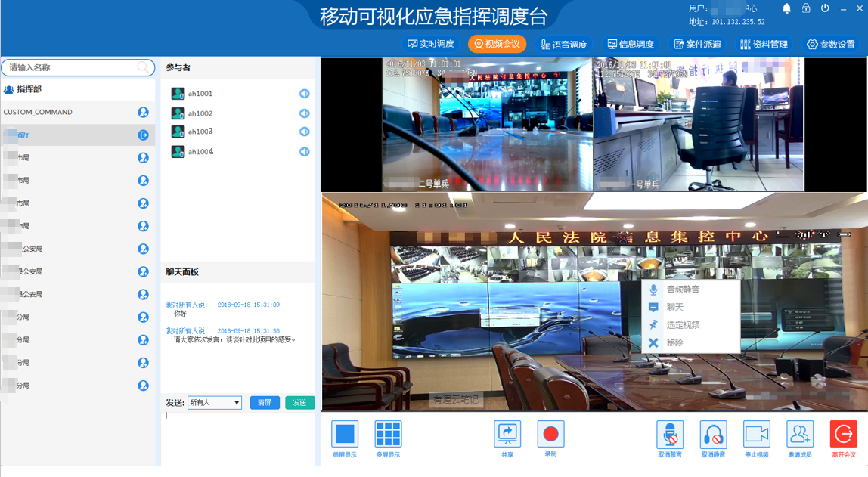Click the 单屏显示 single-screen layout icon

pos(345,434)
